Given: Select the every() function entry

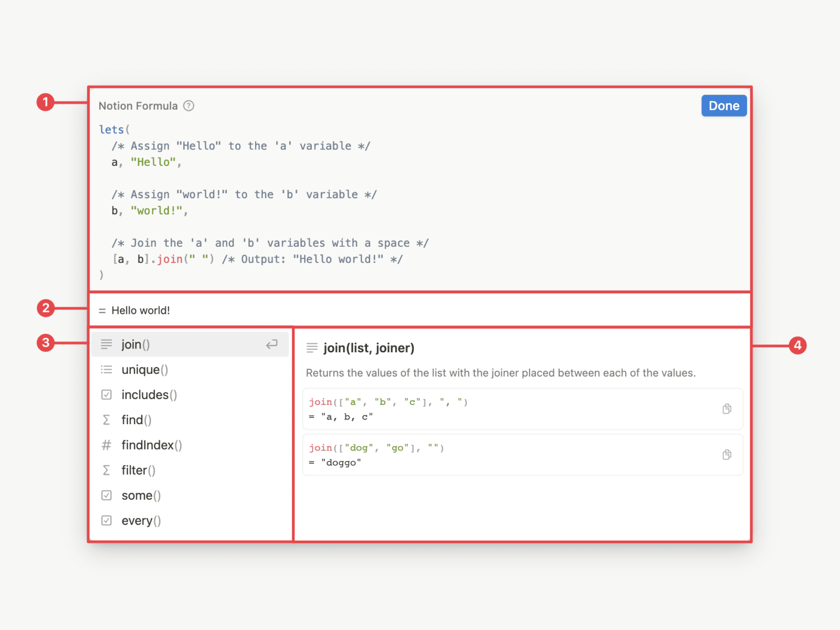Looking at the screenshot, I should click(x=141, y=520).
